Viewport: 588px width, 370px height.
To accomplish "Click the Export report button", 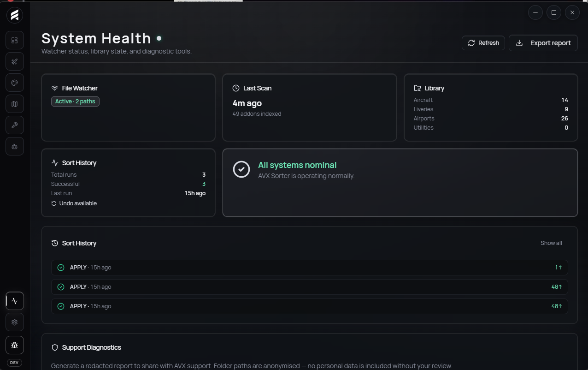I will [543, 43].
